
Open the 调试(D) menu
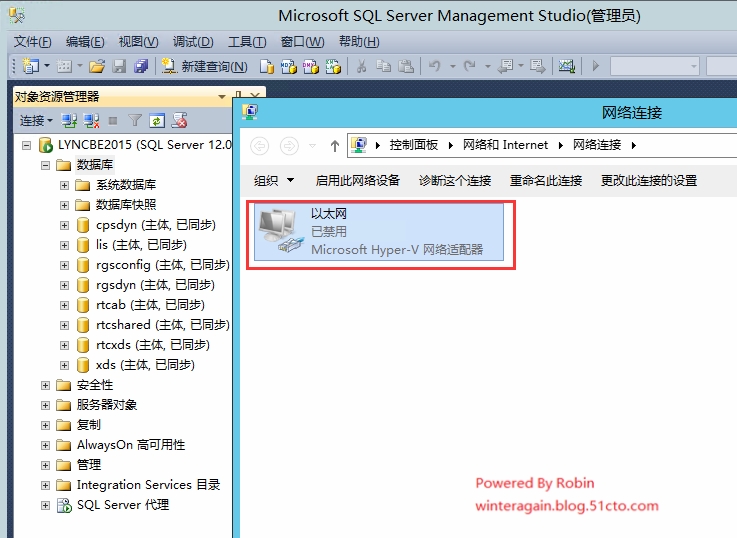193,42
